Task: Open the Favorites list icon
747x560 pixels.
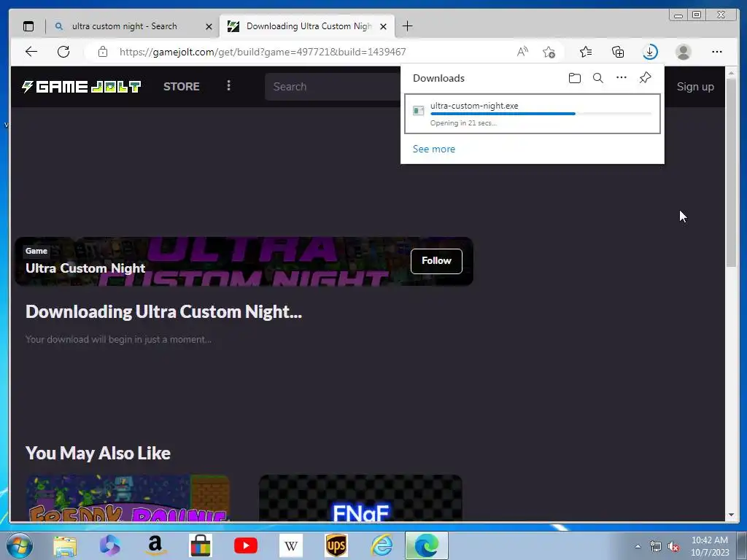Action: [x=586, y=52]
